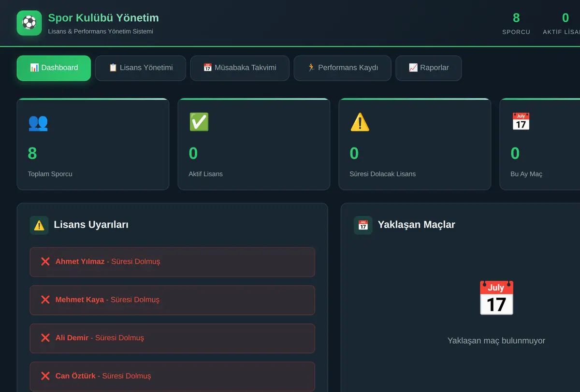Click the red X icon next to Ali Demir
The image size is (580, 392).
pyautogui.click(x=45, y=338)
